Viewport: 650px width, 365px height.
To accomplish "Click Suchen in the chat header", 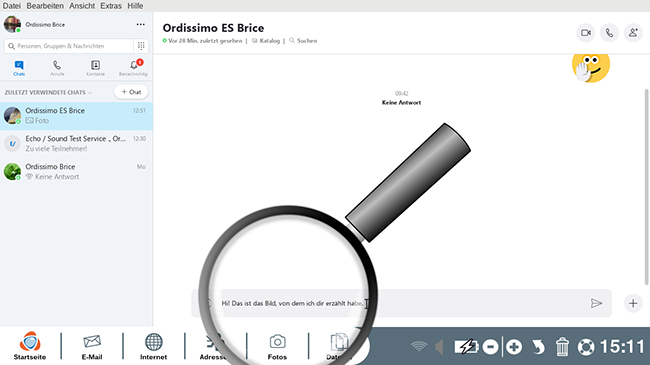I will click(x=303, y=41).
